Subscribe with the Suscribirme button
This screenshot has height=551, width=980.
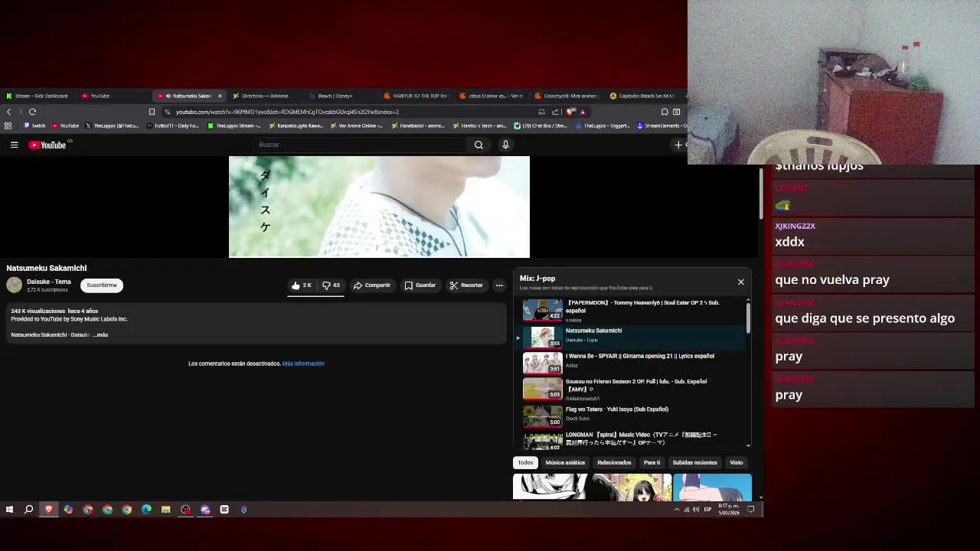pyautogui.click(x=102, y=285)
